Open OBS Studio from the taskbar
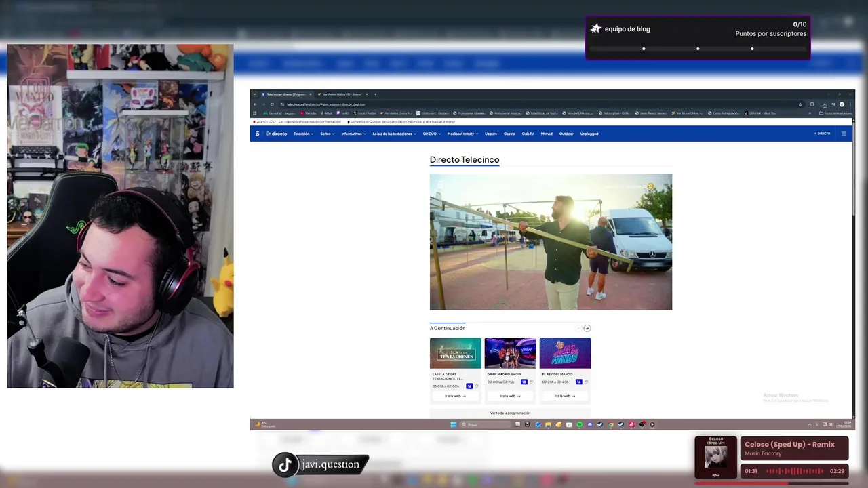Viewport: 868px width, 488px height. pyautogui.click(x=642, y=424)
